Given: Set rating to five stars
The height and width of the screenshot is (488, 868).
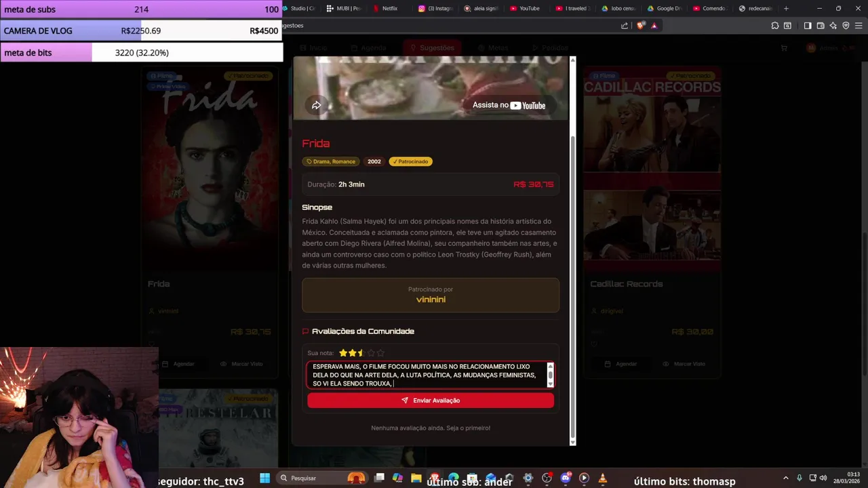Looking at the screenshot, I should (380, 353).
